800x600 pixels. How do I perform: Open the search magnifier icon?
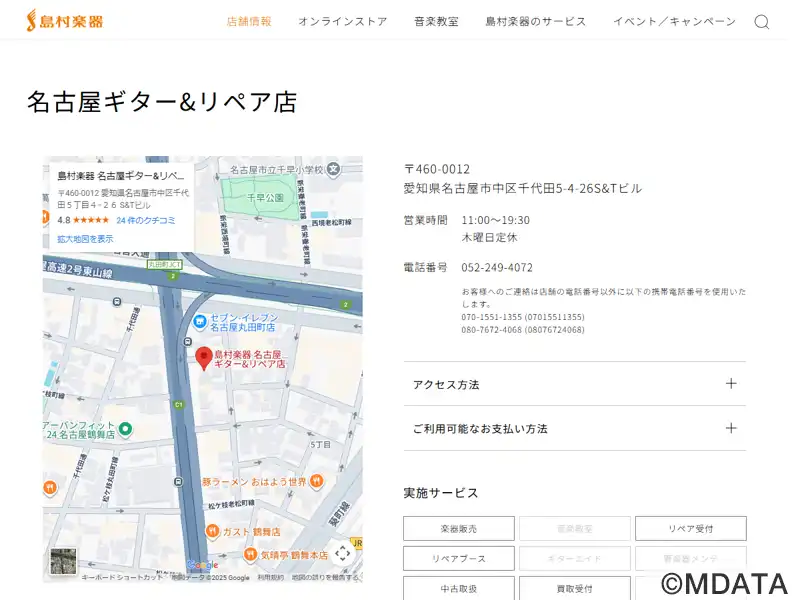point(762,22)
